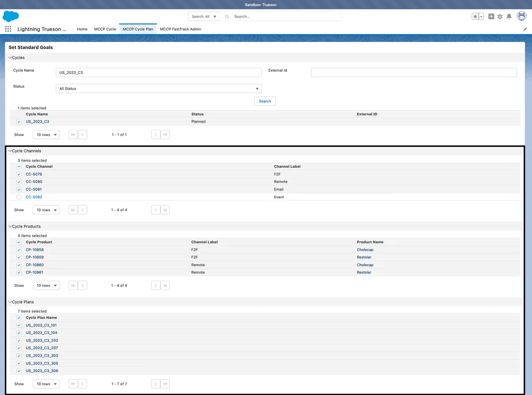
Task: Open the favorites list dropdown arrow
Action: click(481, 16)
